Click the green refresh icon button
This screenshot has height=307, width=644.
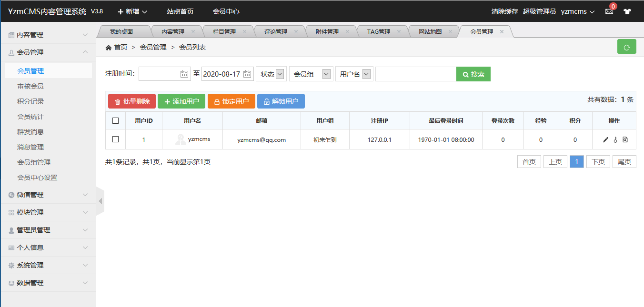click(626, 47)
